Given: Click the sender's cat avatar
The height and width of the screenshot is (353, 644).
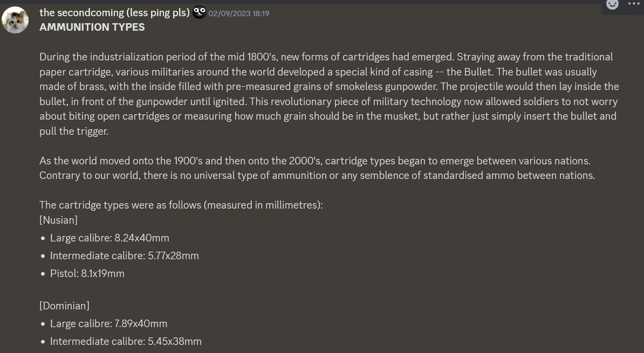Looking at the screenshot, I should point(15,20).
